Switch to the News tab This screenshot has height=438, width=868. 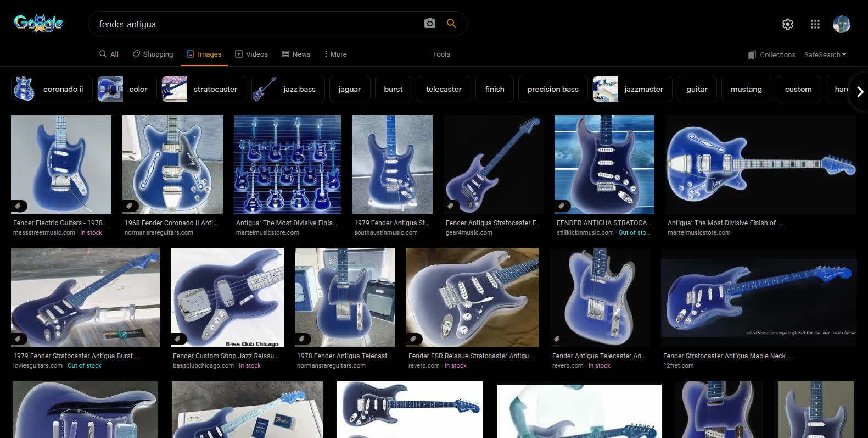point(296,54)
